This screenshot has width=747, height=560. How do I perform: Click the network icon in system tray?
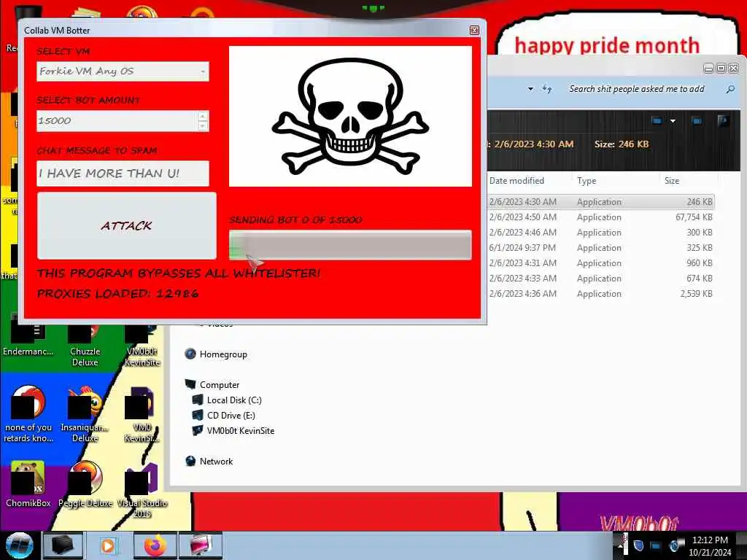point(656,545)
